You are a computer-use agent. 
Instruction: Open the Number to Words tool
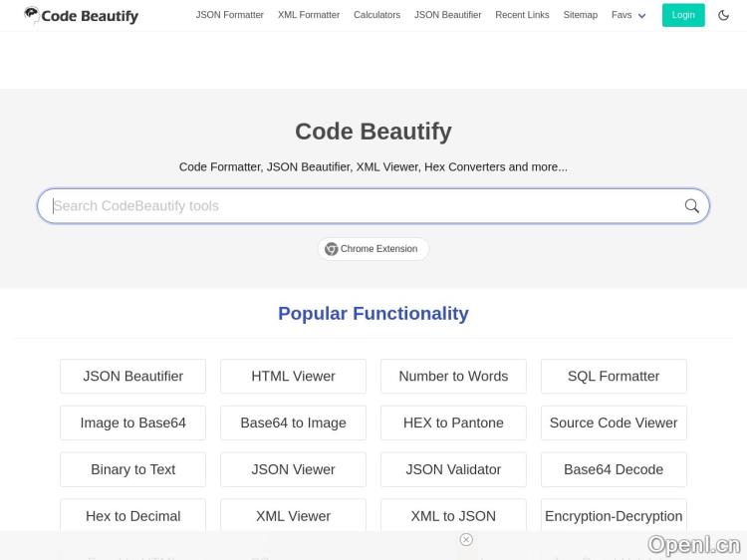pyautogui.click(x=453, y=377)
